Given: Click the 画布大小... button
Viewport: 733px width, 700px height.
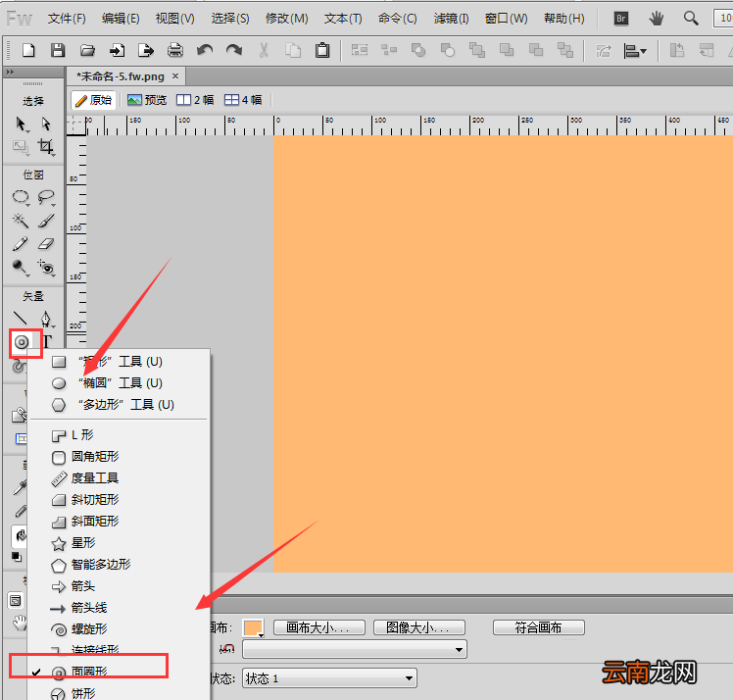Looking at the screenshot, I should point(318,627).
